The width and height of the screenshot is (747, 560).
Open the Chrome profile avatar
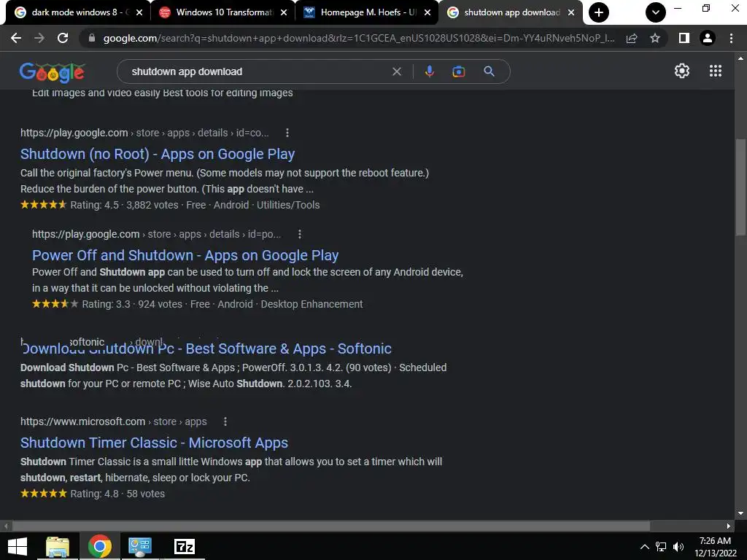point(708,38)
